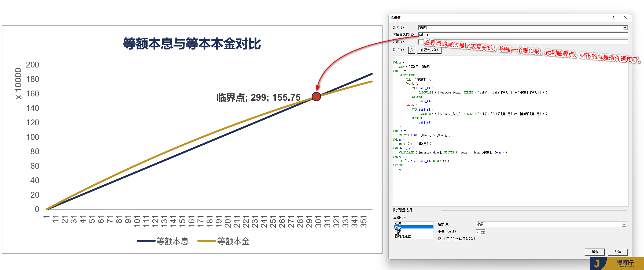Confirm with the 确定 button
The image size is (644, 270).
point(595,252)
